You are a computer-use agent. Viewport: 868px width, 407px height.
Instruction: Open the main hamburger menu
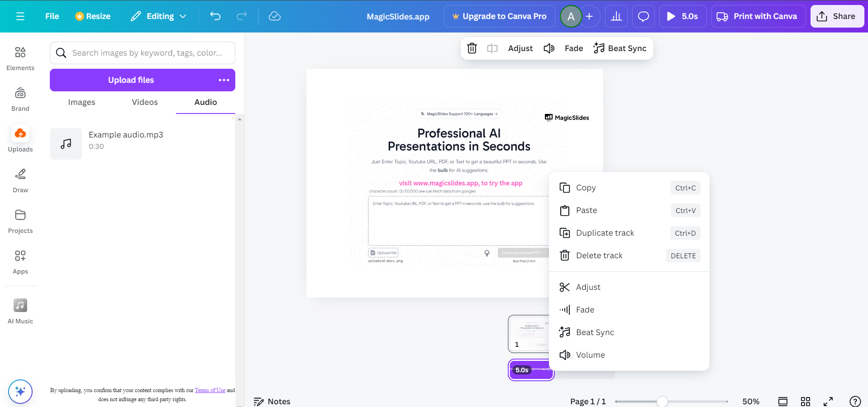click(20, 16)
